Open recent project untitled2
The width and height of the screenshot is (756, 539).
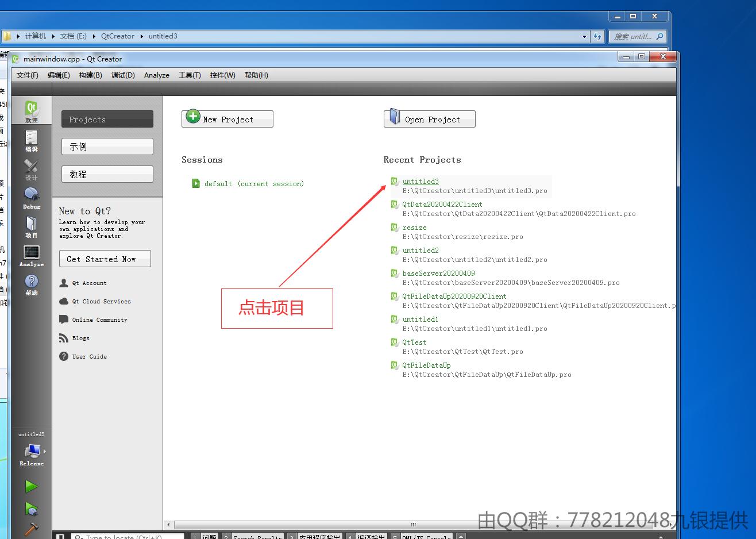point(421,251)
